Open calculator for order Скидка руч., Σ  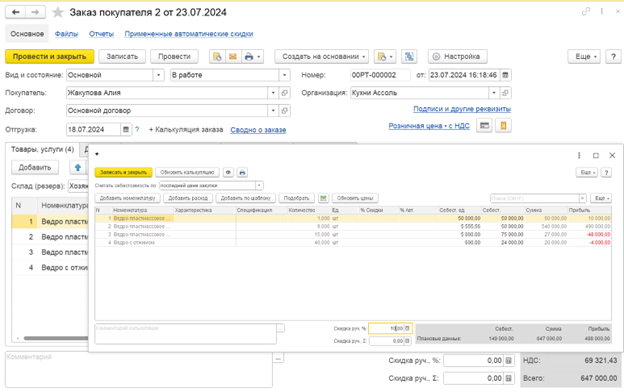509,378
